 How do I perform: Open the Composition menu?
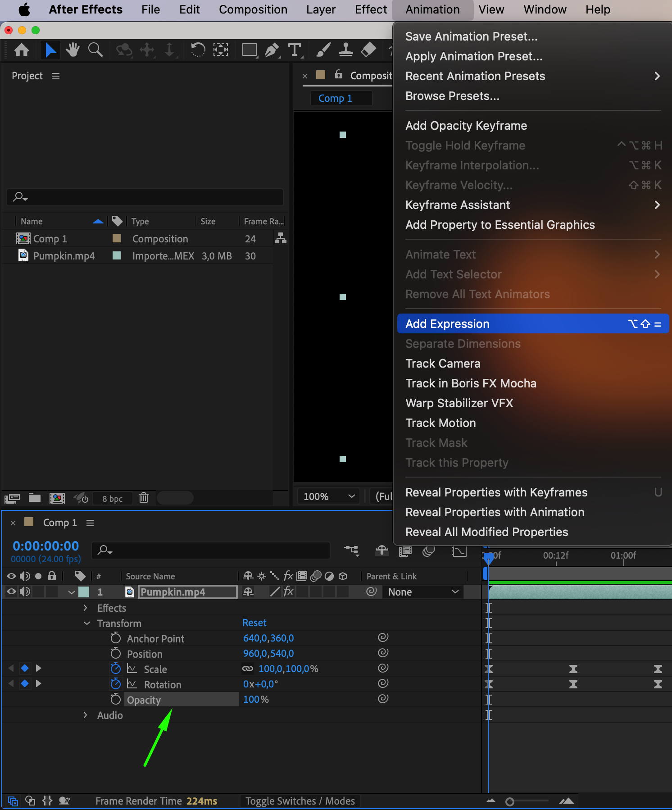pyautogui.click(x=253, y=9)
